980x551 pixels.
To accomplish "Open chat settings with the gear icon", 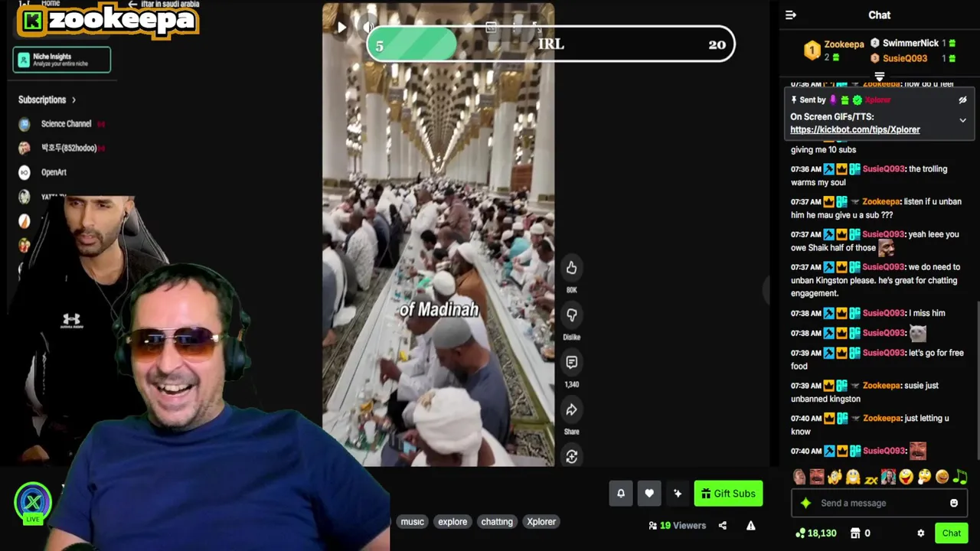I will tap(921, 533).
